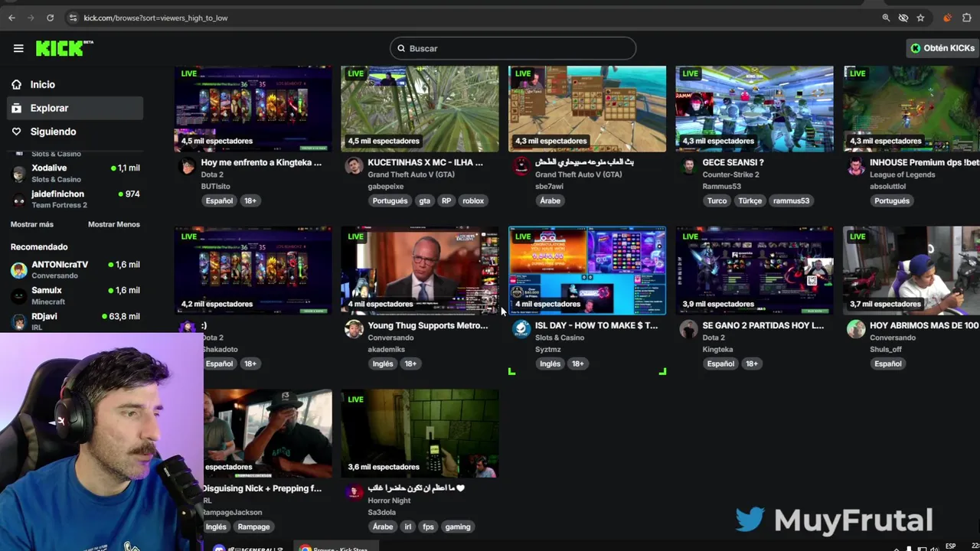Click the gaming tag under Sa3dola
Viewport: 980px width, 551px height.
point(458,527)
